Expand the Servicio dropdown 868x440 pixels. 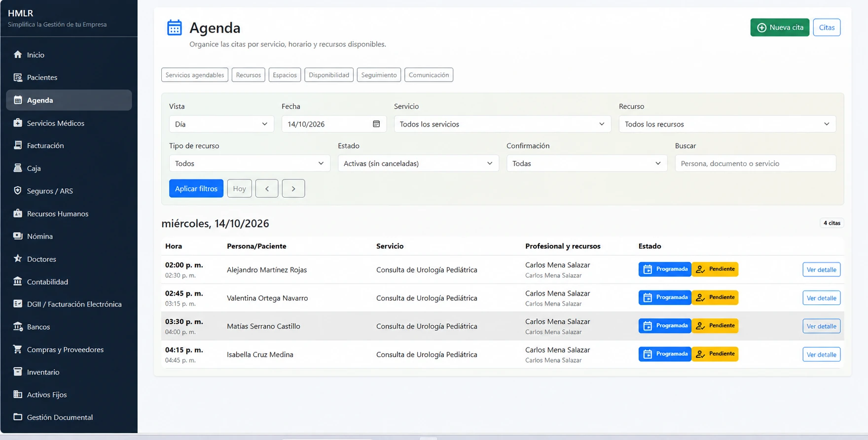pos(502,124)
